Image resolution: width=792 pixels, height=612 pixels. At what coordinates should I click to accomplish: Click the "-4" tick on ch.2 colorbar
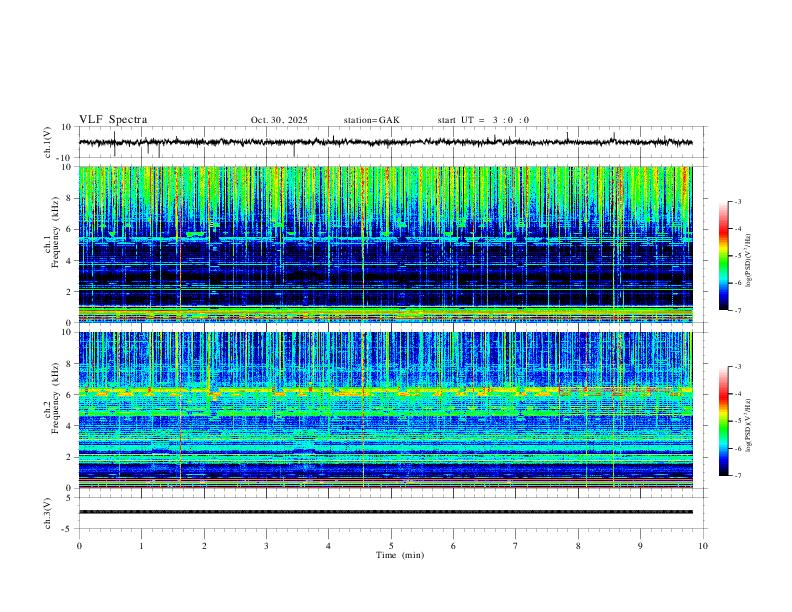(738, 394)
